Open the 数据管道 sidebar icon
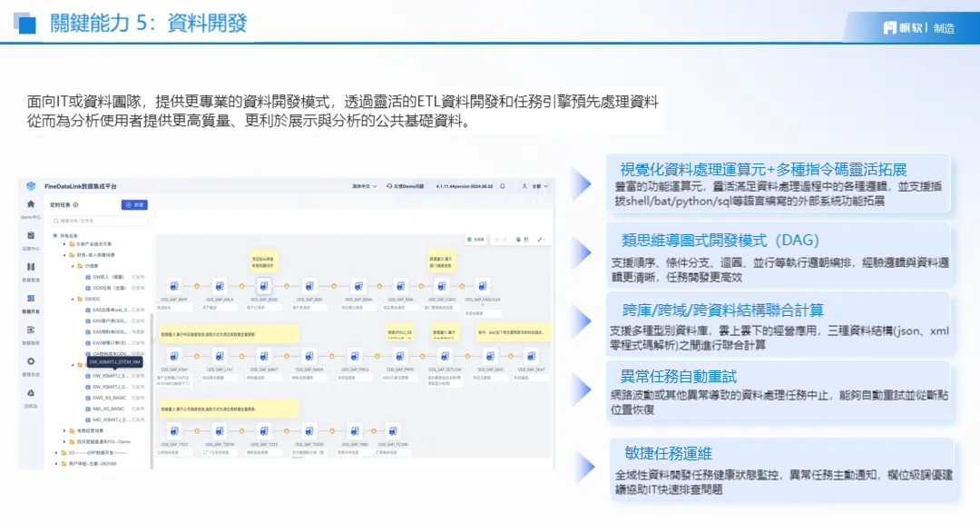 31,267
